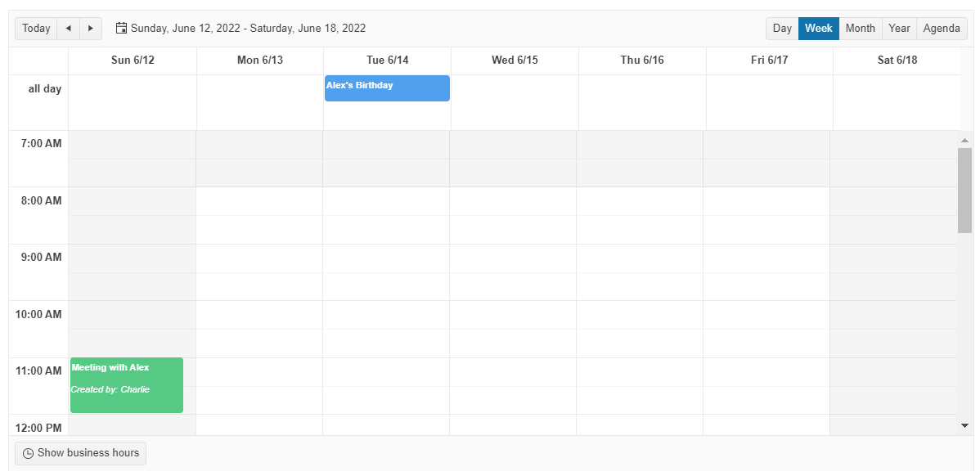Keep Week view selected by clicking it
The width and height of the screenshot is (980, 476).
(818, 28)
